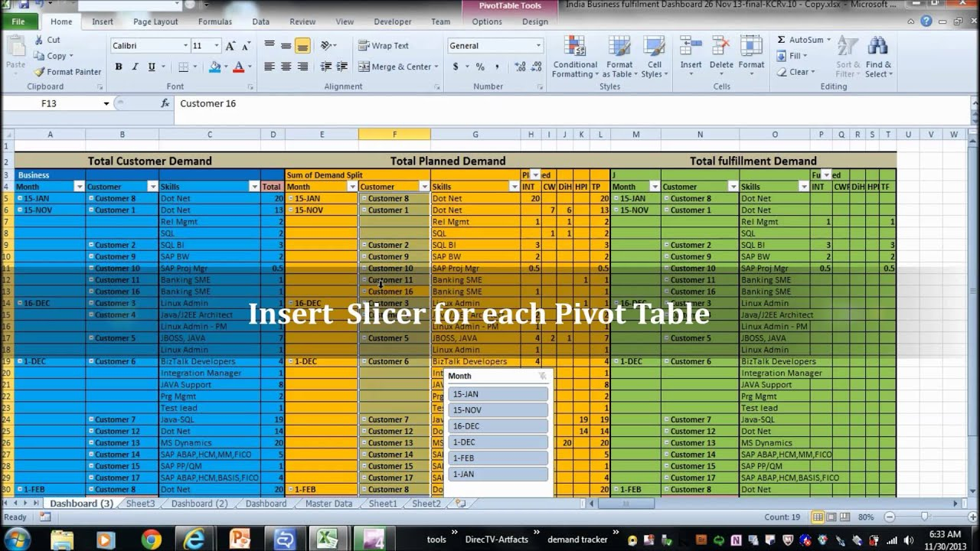
Task: Open Cell Styles gallery
Action: click(x=654, y=57)
